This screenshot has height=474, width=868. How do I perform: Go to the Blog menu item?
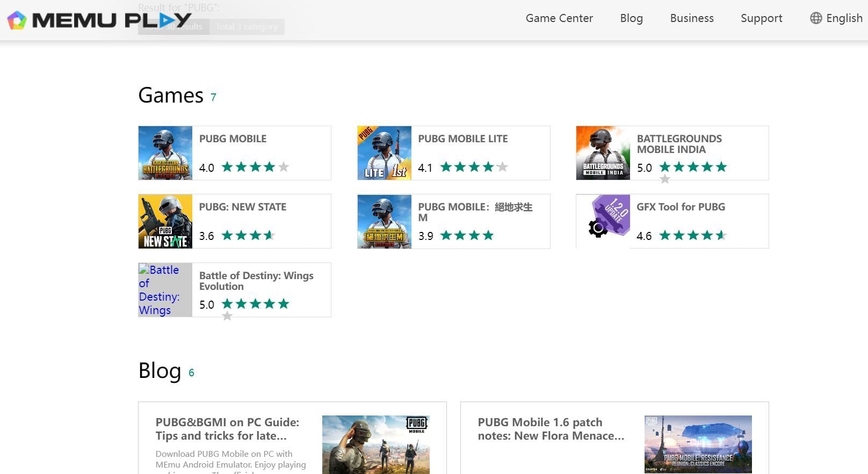[x=631, y=18]
